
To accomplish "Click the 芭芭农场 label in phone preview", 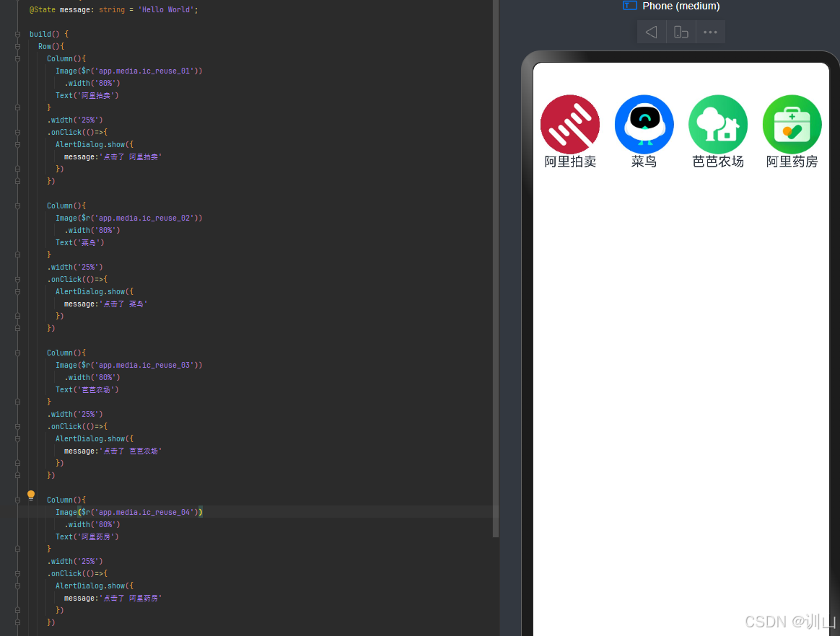I will (x=718, y=162).
